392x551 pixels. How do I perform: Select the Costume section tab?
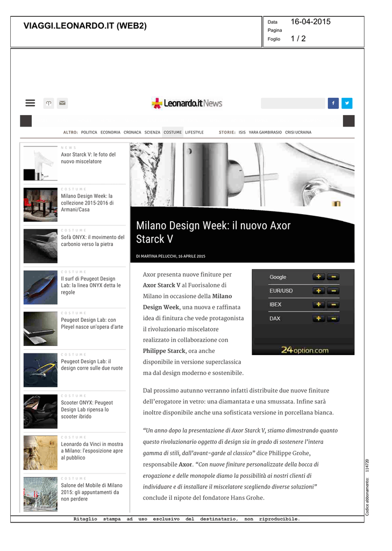(173, 132)
